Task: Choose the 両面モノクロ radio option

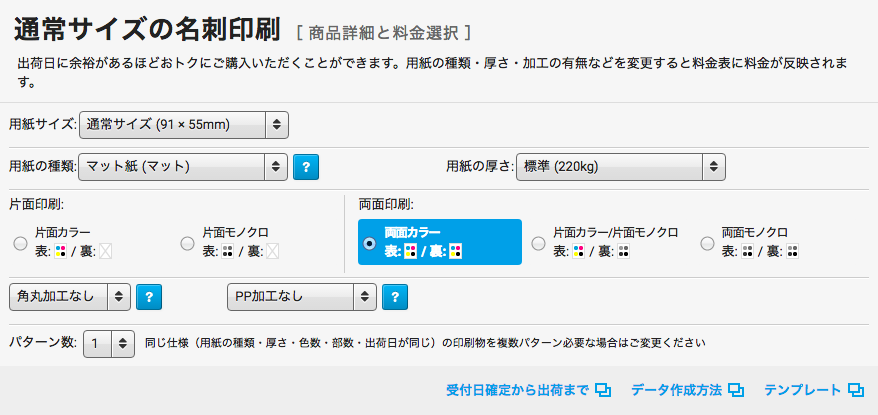Action: pyautogui.click(x=708, y=243)
